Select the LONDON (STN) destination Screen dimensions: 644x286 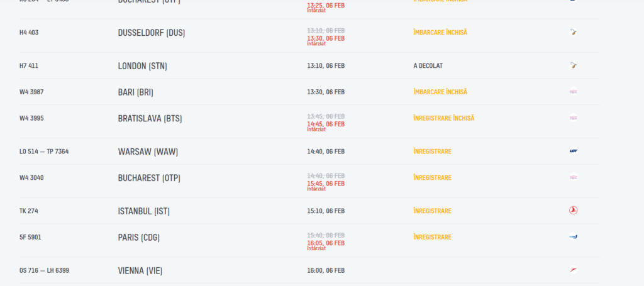click(142, 66)
